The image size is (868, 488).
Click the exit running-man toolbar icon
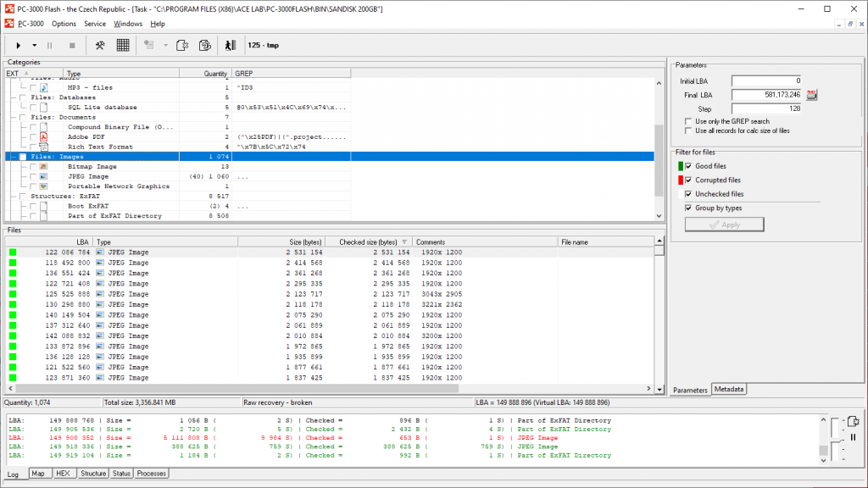[x=231, y=45]
